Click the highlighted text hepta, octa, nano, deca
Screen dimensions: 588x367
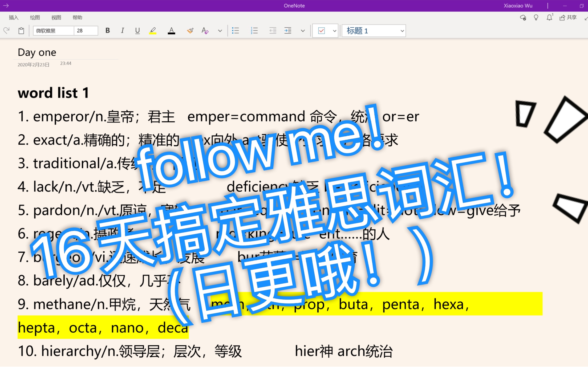(103, 328)
